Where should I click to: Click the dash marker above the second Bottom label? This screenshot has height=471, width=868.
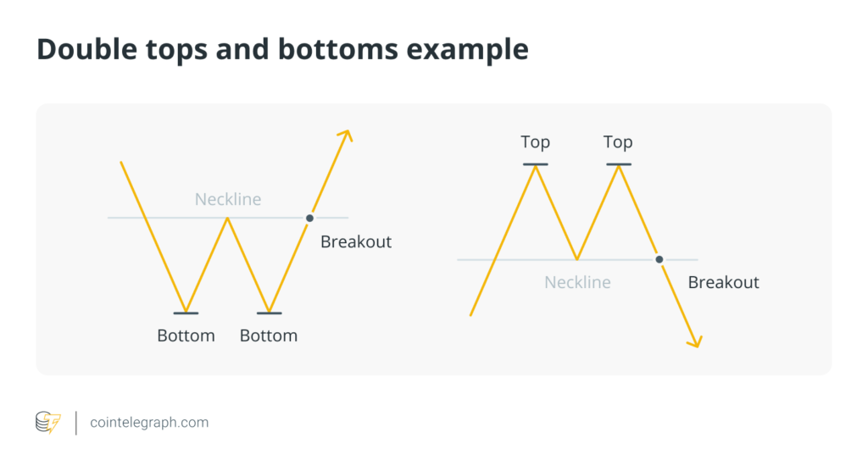pyautogui.click(x=269, y=313)
